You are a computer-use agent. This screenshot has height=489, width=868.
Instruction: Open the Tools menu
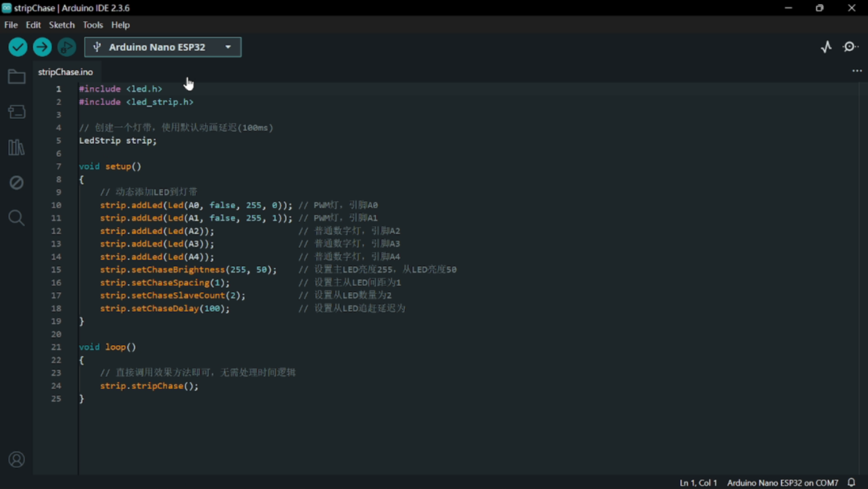click(x=93, y=25)
